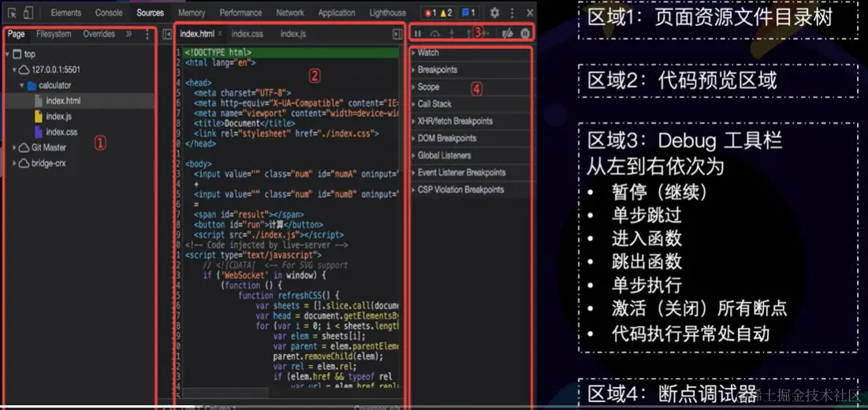Screen dimensions: 868x410
Task: Open the Memory panel
Action: (x=192, y=13)
